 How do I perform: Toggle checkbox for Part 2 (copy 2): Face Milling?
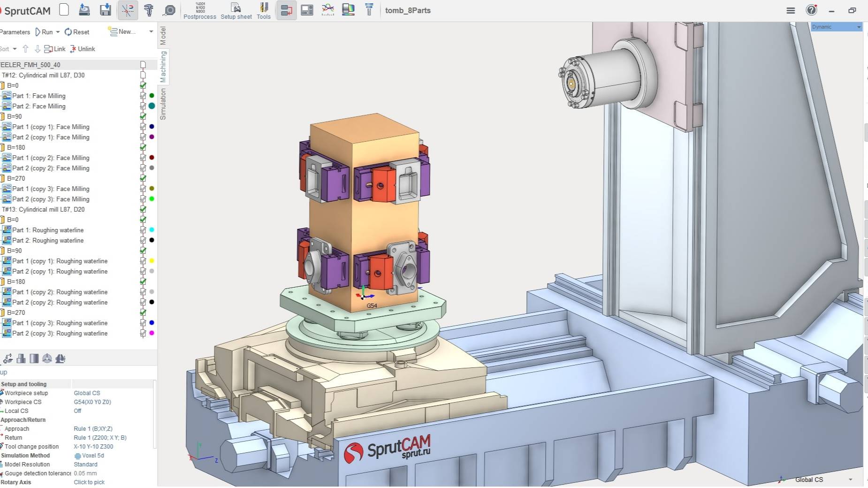[143, 168]
